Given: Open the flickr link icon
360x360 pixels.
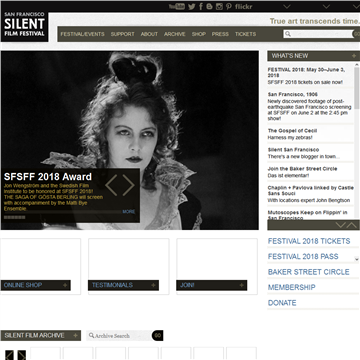Looking at the screenshot, I should (x=244, y=6).
